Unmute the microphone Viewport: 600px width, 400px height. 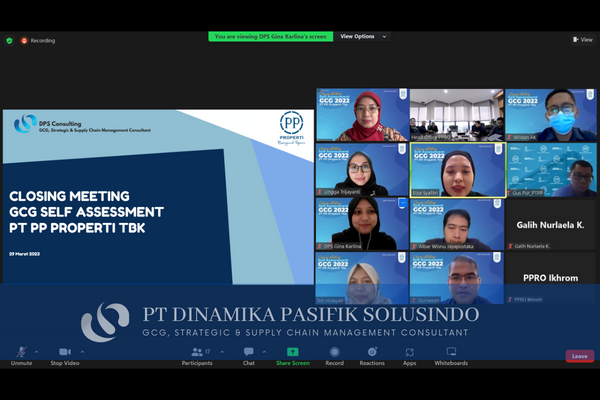click(x=21, y=353)
